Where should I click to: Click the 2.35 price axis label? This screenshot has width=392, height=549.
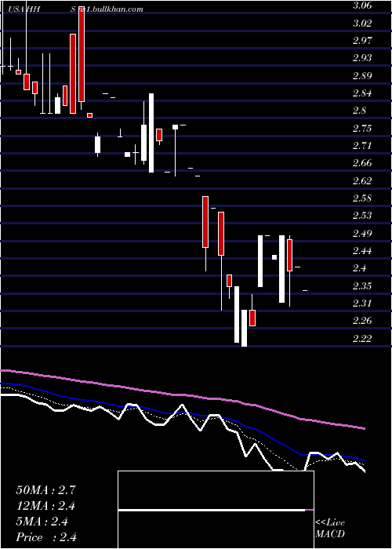(x=362, y=285)
